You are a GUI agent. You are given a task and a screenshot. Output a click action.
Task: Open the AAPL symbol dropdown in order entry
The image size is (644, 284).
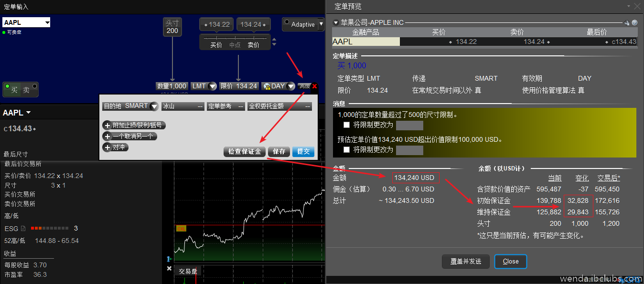coord(47,22)
